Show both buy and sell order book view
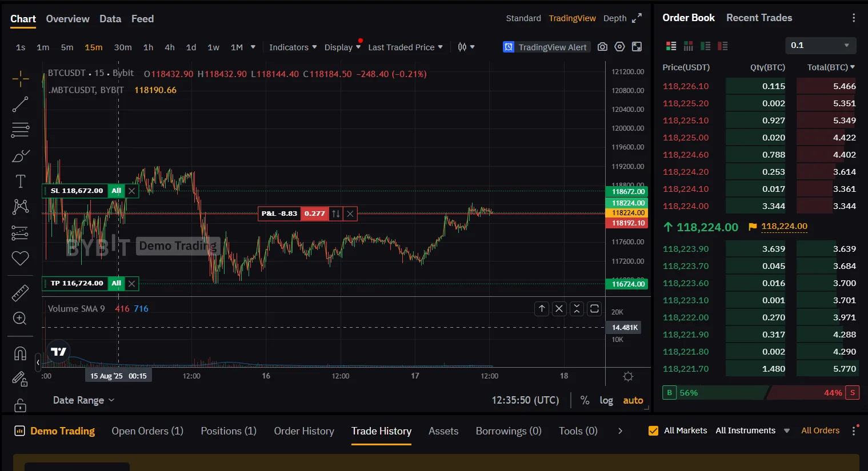The image size is (868, 471). [671, 46]
